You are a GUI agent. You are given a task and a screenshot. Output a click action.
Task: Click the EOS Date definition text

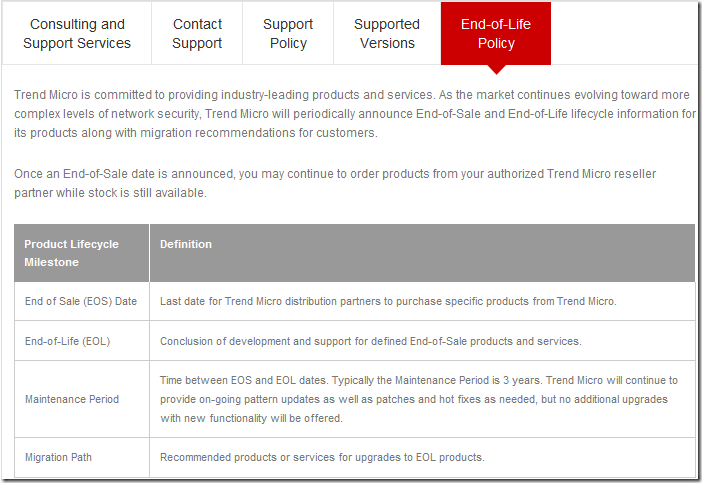388,301
